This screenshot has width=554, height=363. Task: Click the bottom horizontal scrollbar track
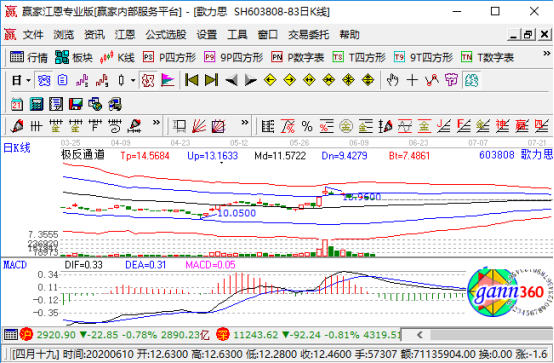[491, 335]
